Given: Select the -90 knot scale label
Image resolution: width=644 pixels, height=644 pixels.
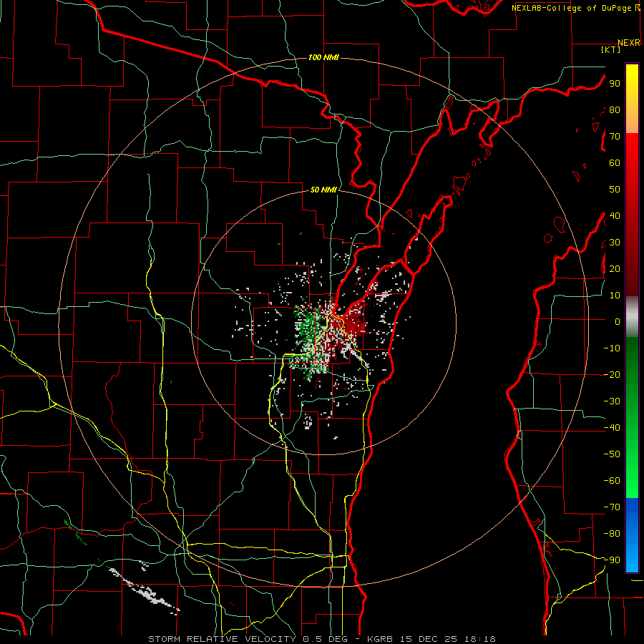Looking at the screenshot, I should [612, 560].
